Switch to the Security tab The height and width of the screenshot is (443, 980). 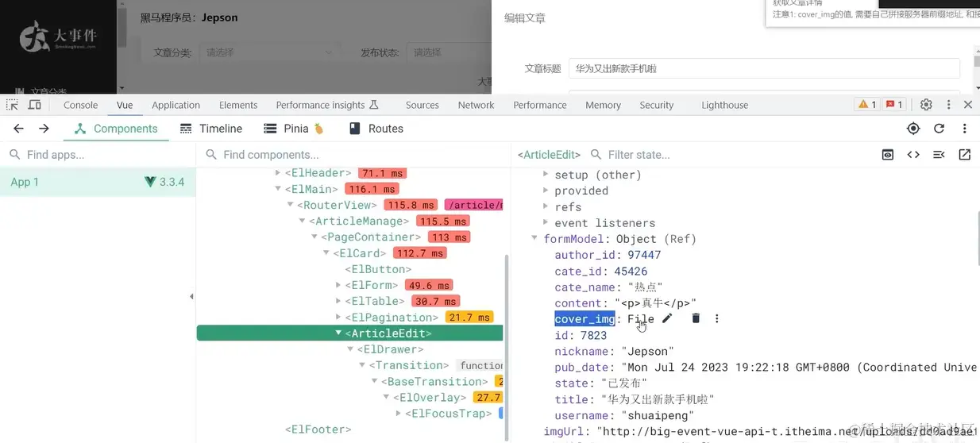(x=657, y=105)
